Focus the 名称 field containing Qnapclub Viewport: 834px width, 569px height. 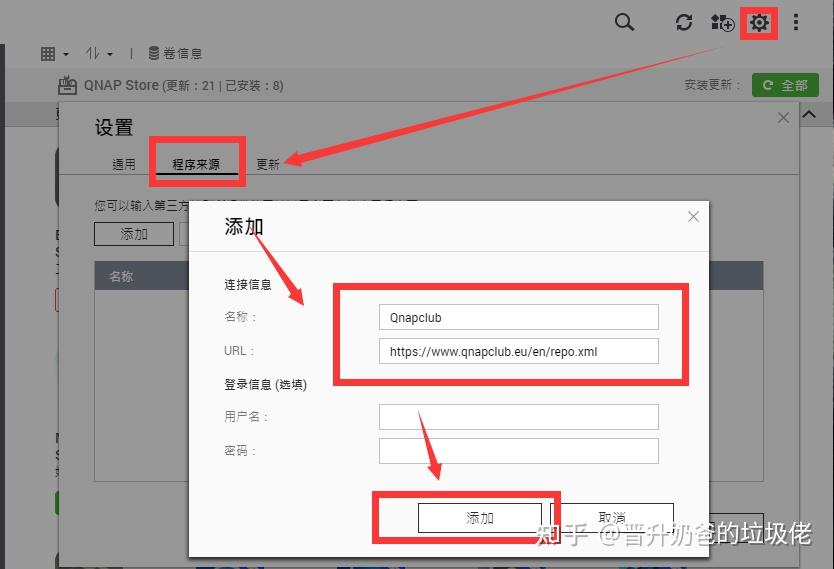[x=519, y=317]
